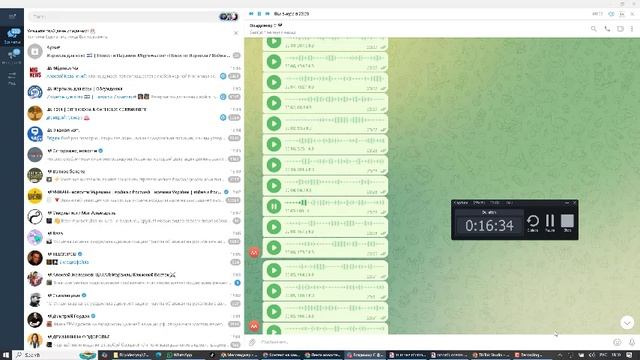
Task: Skip to next track in top audio player
Action: coord(267,14)
